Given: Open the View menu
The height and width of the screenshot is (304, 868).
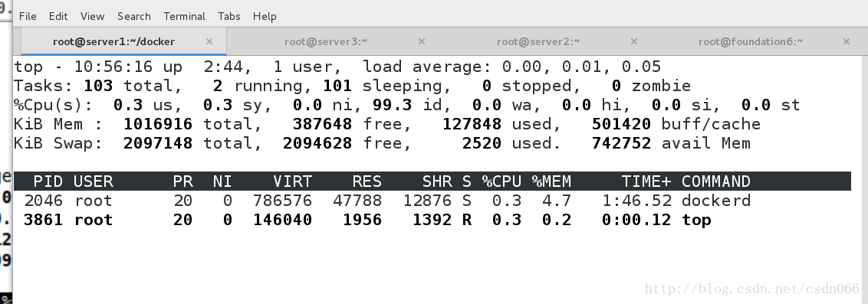Looking at the screenshot, I should pyautogui.click(x=93, y=16).
